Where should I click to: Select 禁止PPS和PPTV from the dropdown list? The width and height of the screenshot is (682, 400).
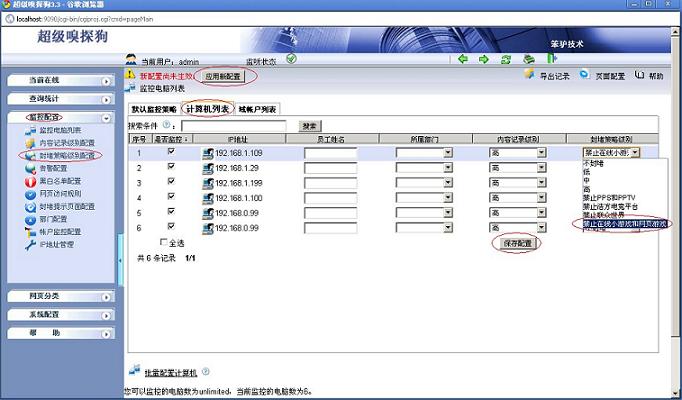pyautogui.click(x=609, y=197)
